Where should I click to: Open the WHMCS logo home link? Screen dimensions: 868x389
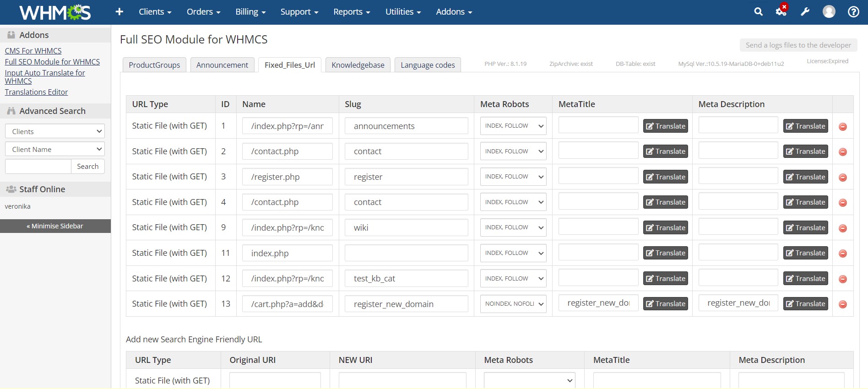55,12
